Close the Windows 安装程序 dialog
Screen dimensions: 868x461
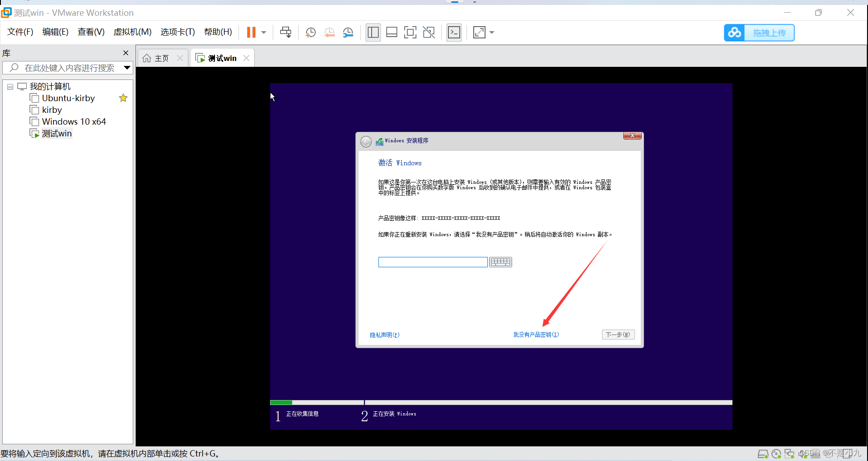point(632,135)
